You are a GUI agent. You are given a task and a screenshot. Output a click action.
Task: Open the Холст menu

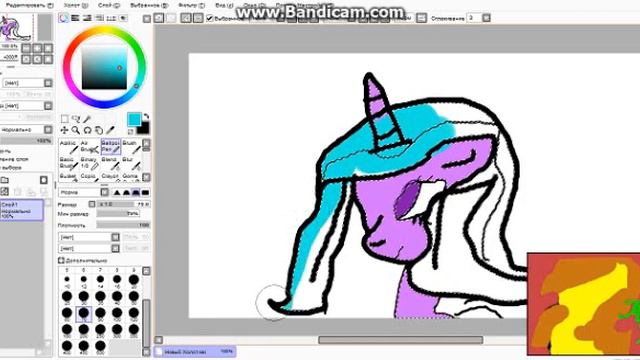(76, 5)
